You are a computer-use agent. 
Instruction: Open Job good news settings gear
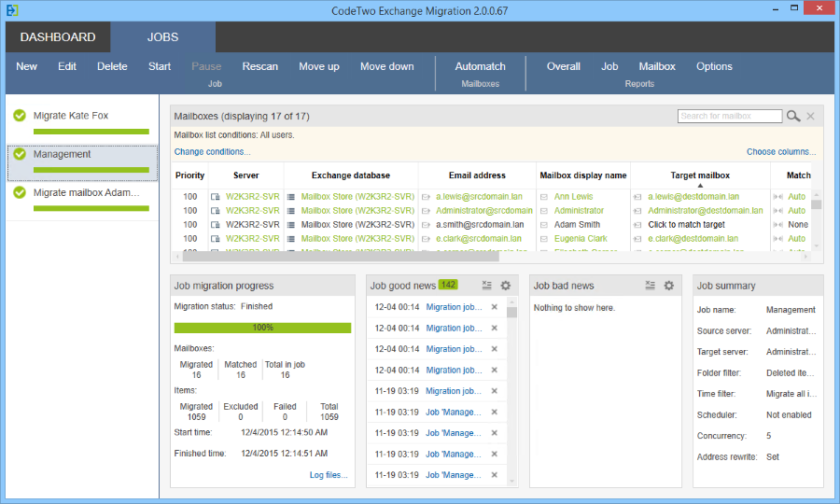505,286
